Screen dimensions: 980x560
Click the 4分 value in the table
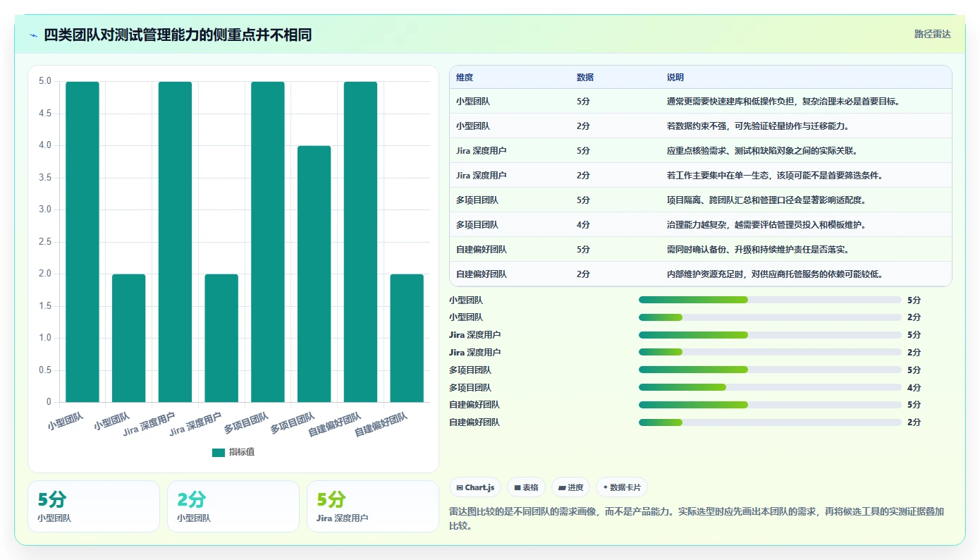click(583, 225)
